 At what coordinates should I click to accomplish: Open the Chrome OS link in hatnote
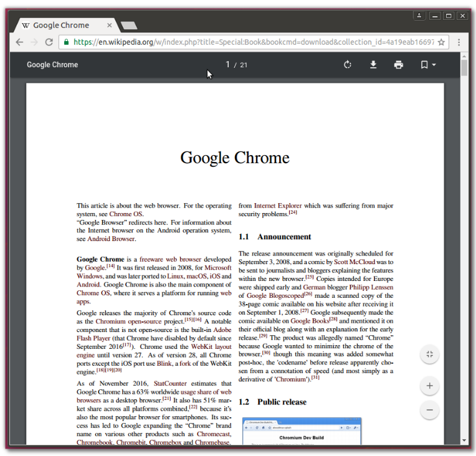[x=126, y=214]
